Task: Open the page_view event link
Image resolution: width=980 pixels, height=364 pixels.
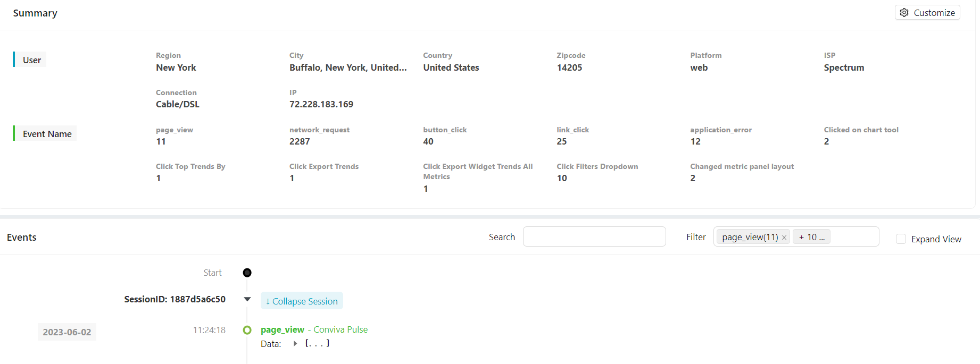Action: click(283, 329)
